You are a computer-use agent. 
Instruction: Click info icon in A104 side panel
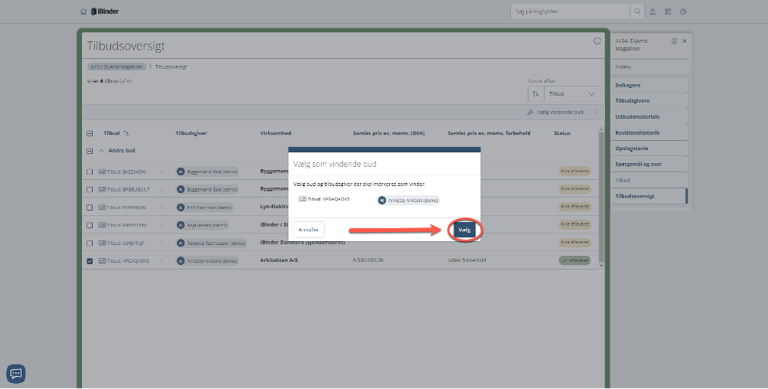click(674, 41)
